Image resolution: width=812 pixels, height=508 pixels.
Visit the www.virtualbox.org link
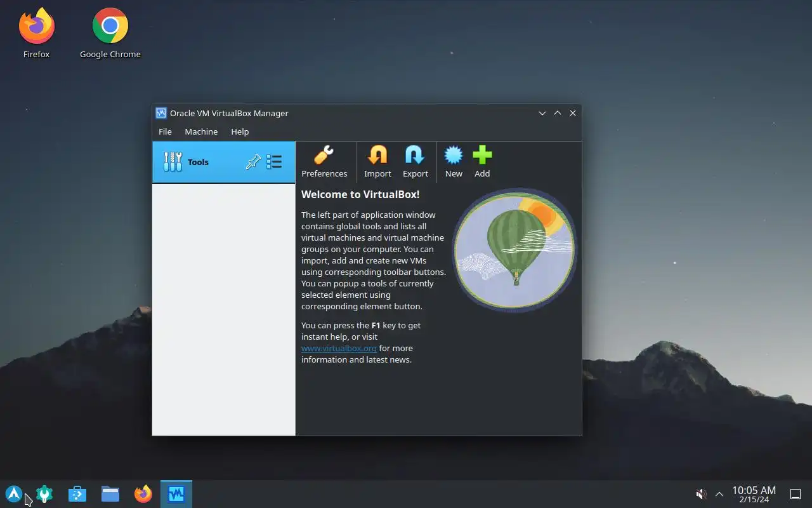point(339,348)
